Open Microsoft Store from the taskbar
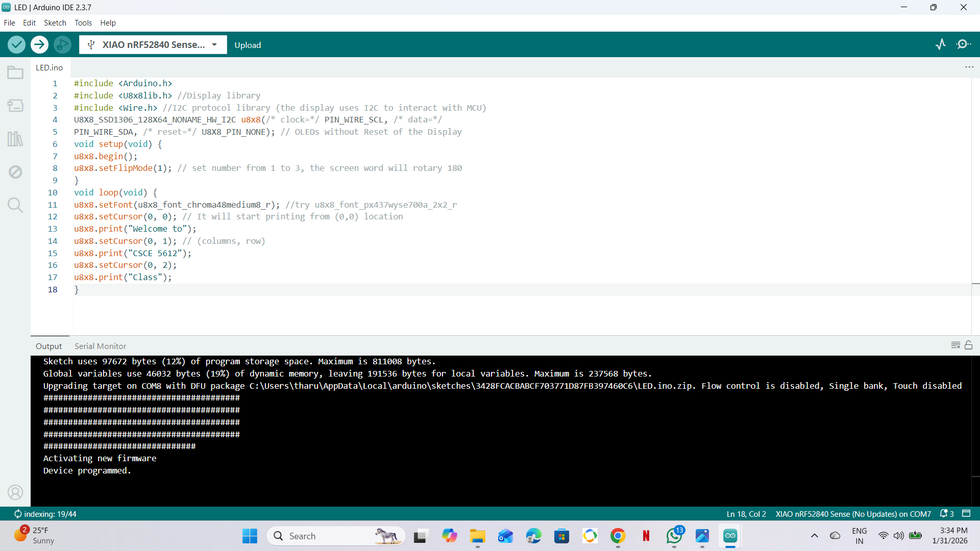Viewport: 980px width, 551px height. [x=562, y=536]
